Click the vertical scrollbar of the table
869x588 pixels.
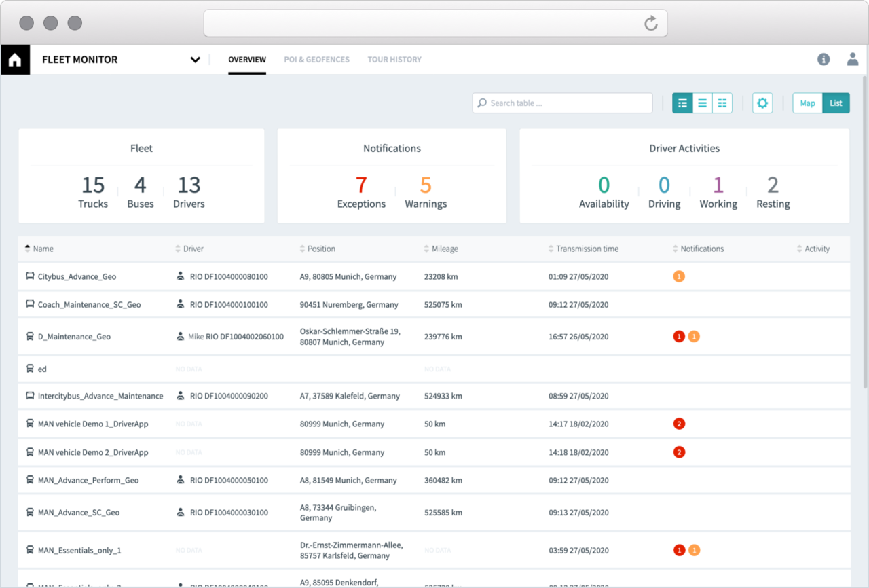point(864,231)
